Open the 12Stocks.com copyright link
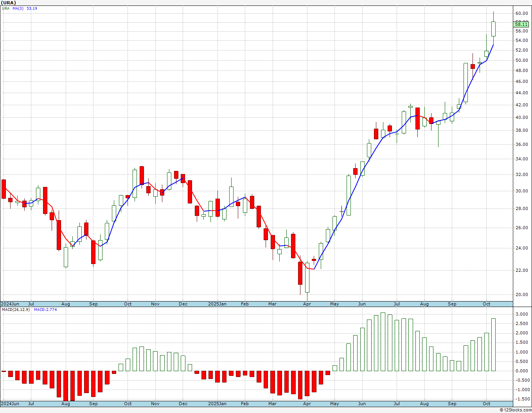The height and width of the screenshot is (413, 532). (516, 410)
